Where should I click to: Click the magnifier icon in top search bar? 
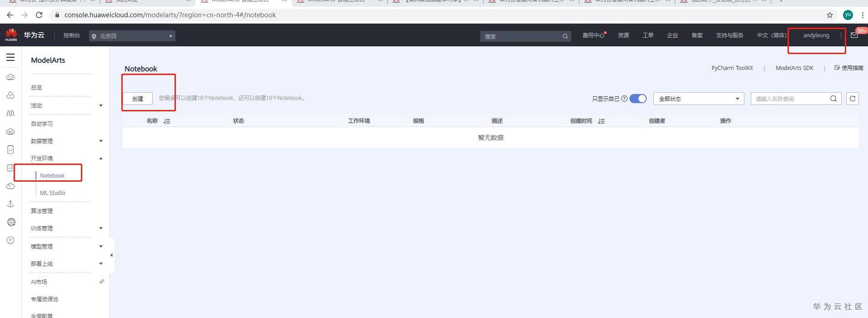pos(565,36)
